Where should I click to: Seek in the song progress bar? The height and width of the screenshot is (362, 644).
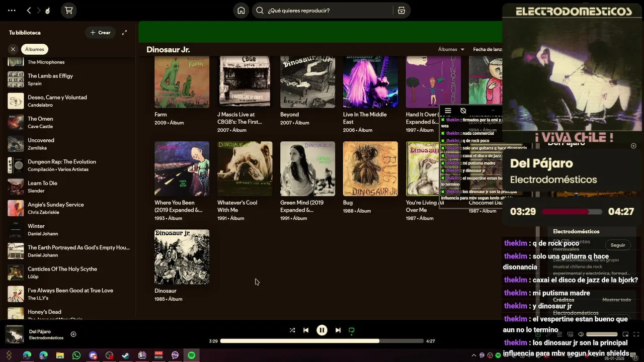pos(322,341)
